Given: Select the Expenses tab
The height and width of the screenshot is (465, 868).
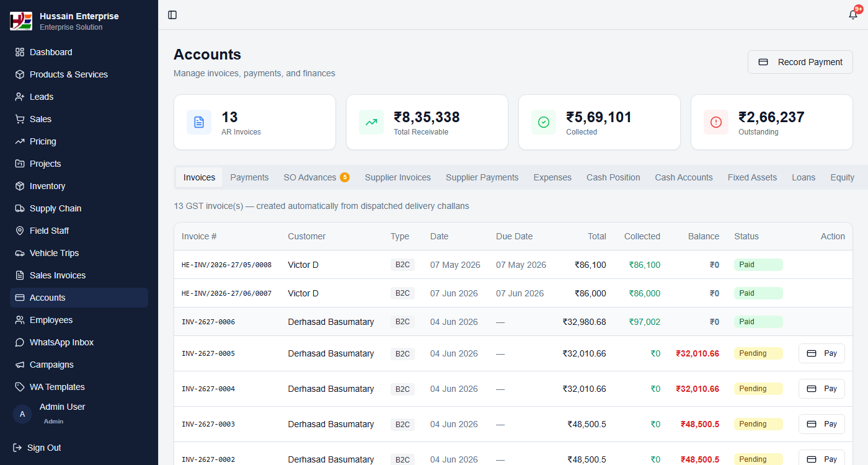Looking at the screenshot, I should click(x=552, y=177).
